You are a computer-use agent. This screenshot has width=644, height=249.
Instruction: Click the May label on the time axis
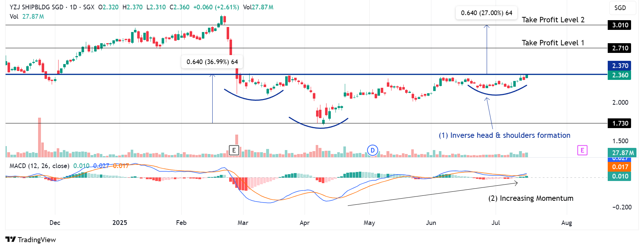[x=369, y=223]
